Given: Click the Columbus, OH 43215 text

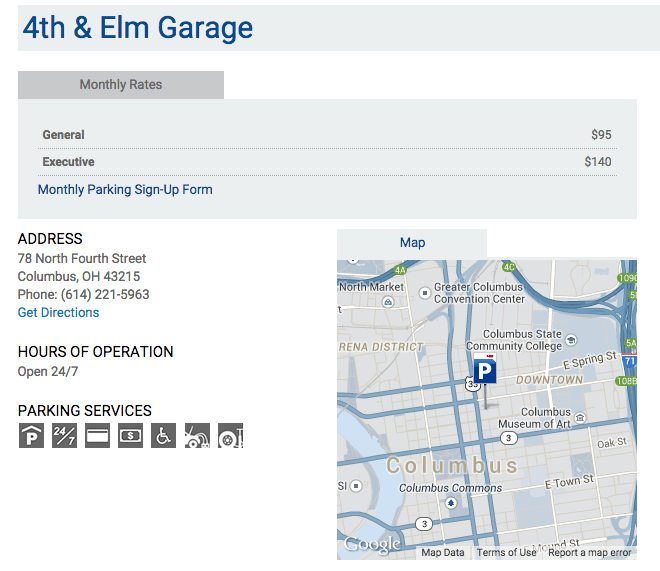Looking at the screenshot, I should 79,276.
